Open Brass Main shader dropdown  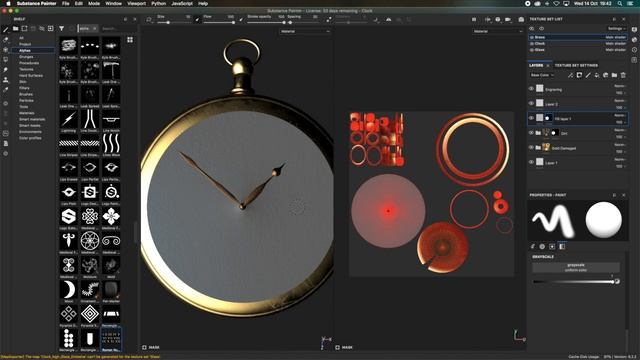click(616, 37)
